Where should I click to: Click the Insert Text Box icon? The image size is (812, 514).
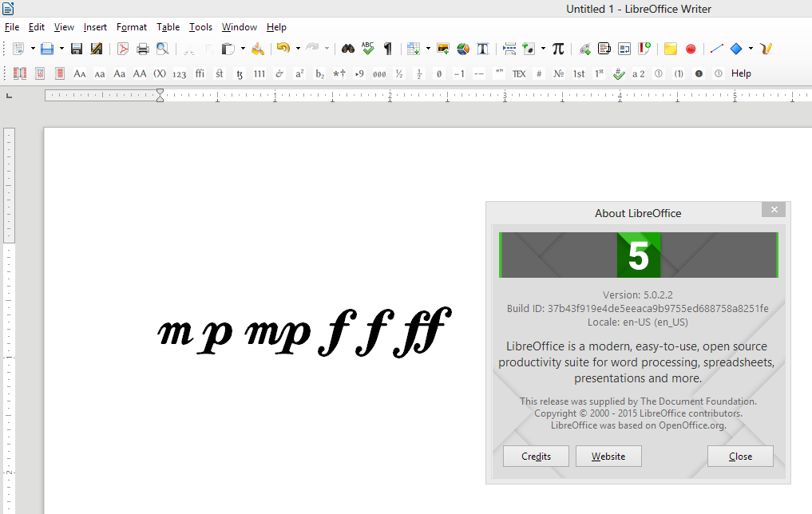click(482, 49)
